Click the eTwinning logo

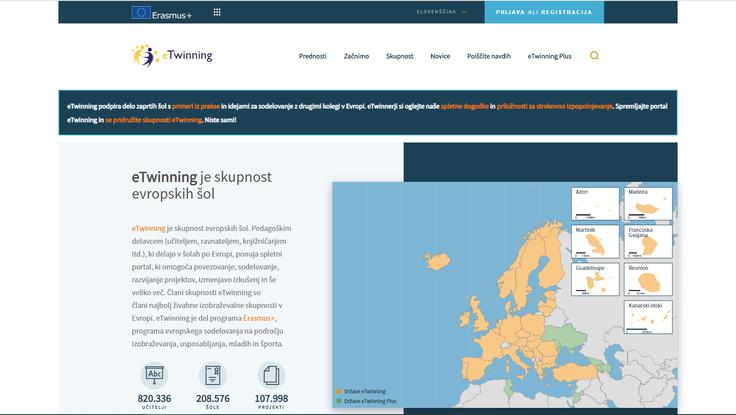pyautogui.click(x=172, y=55)
